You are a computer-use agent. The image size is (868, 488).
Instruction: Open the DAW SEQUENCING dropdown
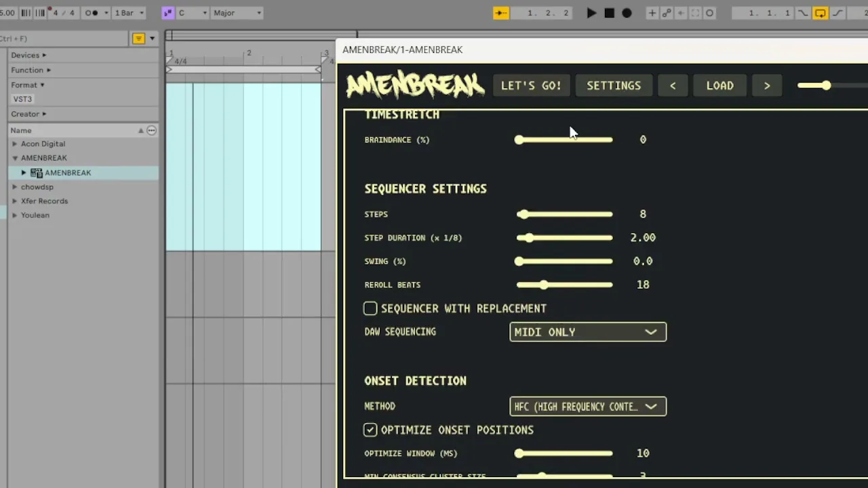pyautogui.click(x=588, y=332)
